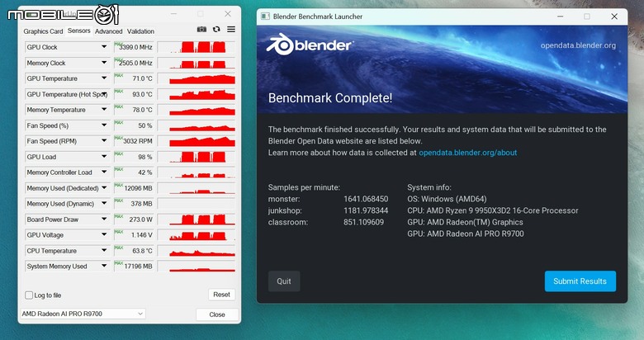Switch to the Graphics Card tab
This screenshot has width=644, height=340.
[43, 31]
